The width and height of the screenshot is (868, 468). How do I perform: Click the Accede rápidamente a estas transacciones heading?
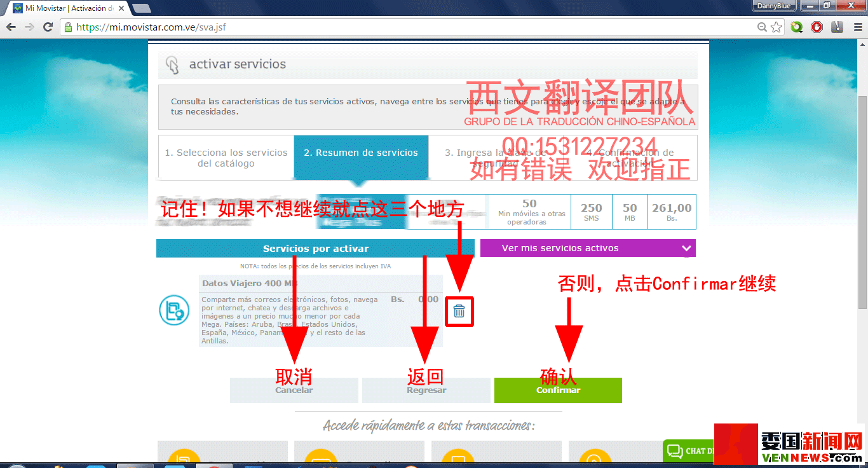click(429, 425)
